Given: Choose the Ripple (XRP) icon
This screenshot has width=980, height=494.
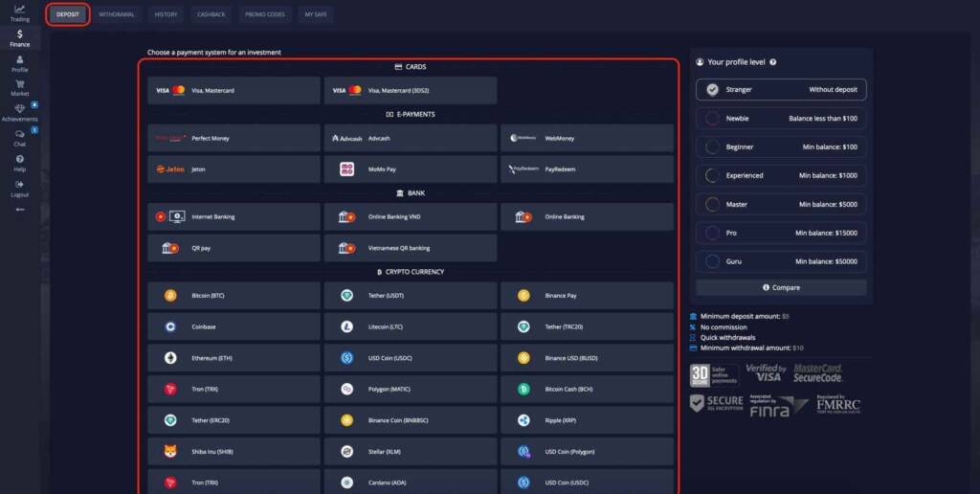Looking at the screenshot, I should (x=523, y=421).
